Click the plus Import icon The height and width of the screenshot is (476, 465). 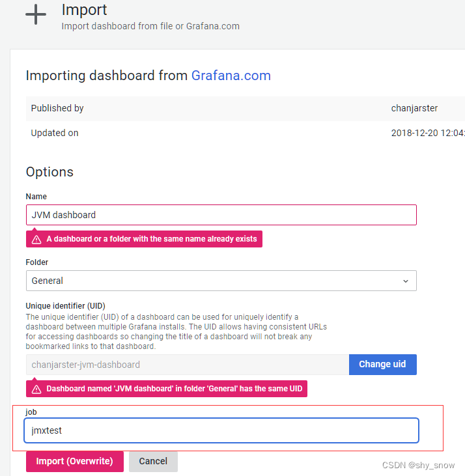[x=36, y=14]
